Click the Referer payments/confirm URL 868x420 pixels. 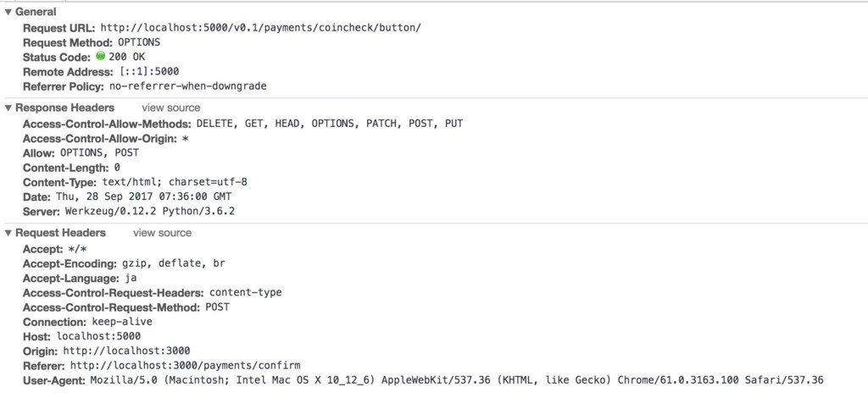tap(186, 365)
